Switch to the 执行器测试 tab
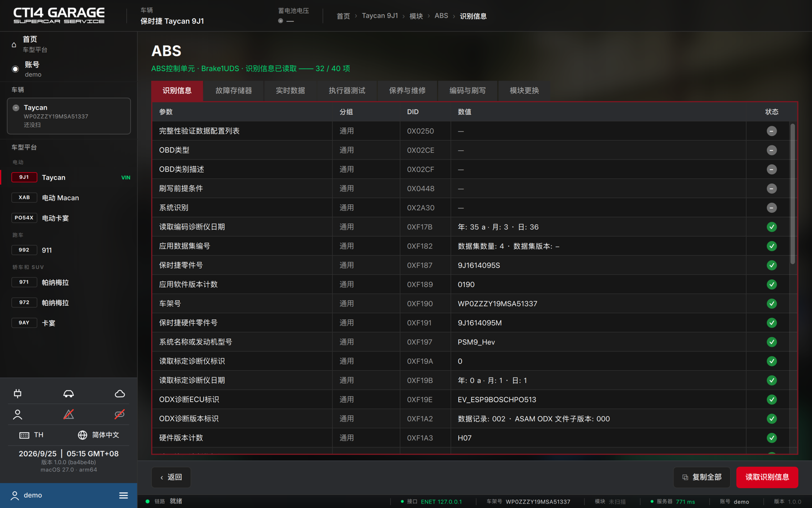The width and height of the screenshot is (812, 508). [347, 90]
